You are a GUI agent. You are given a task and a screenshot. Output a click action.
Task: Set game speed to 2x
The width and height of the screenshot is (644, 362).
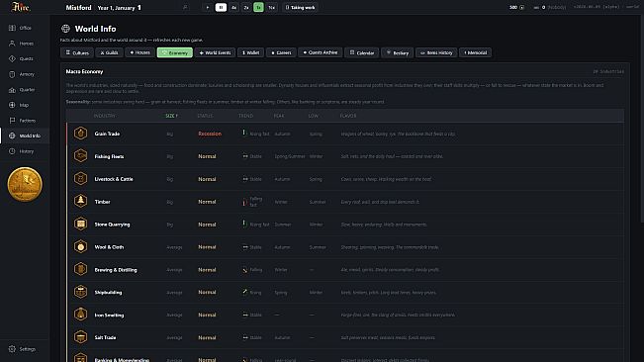[x=246, y=7]
